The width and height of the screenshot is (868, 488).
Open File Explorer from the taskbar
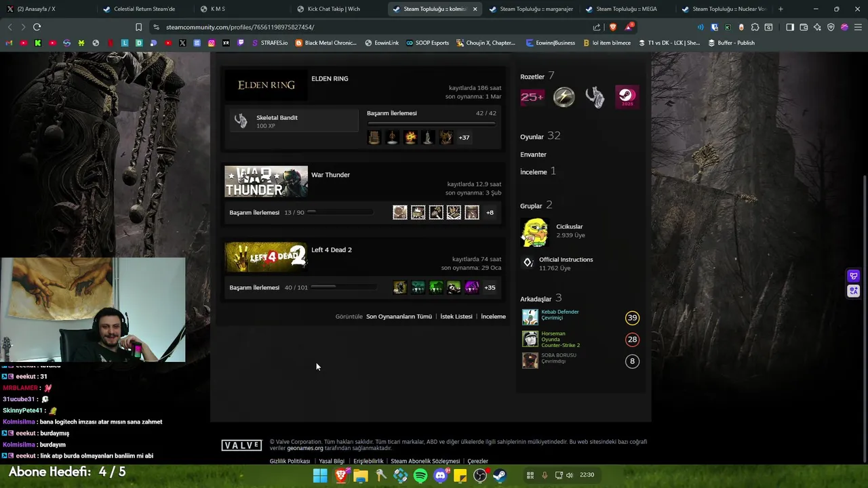point(361,476)
